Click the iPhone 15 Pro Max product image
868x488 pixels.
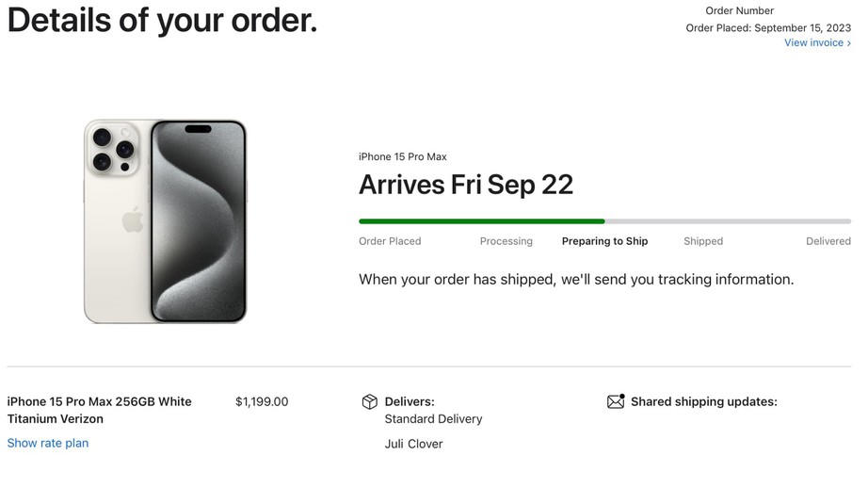[x=165, y=221]
